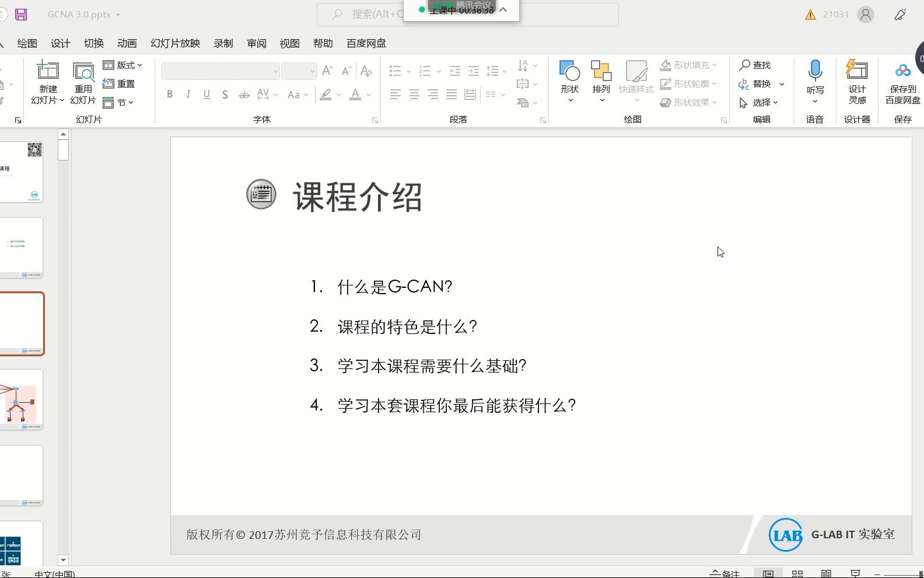Screen dimensions: 924x578
Task: Open the 审阅 Review ribbon tab
Action: (x=256, y=43)
